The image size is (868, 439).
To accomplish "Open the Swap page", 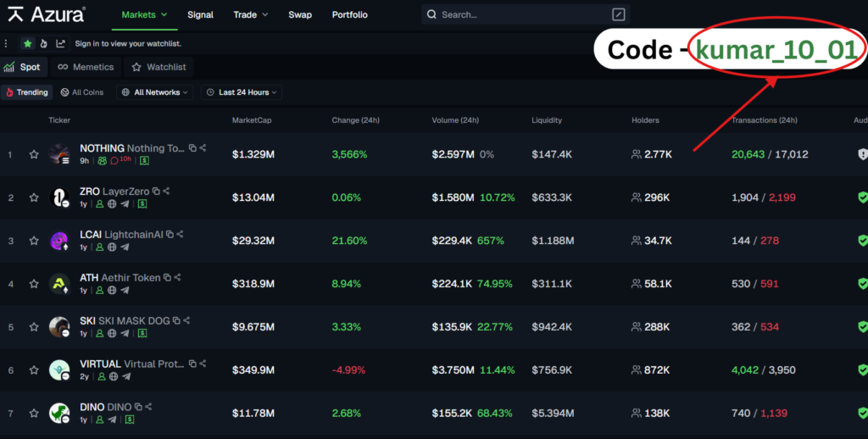I will [x=300, y=15].
